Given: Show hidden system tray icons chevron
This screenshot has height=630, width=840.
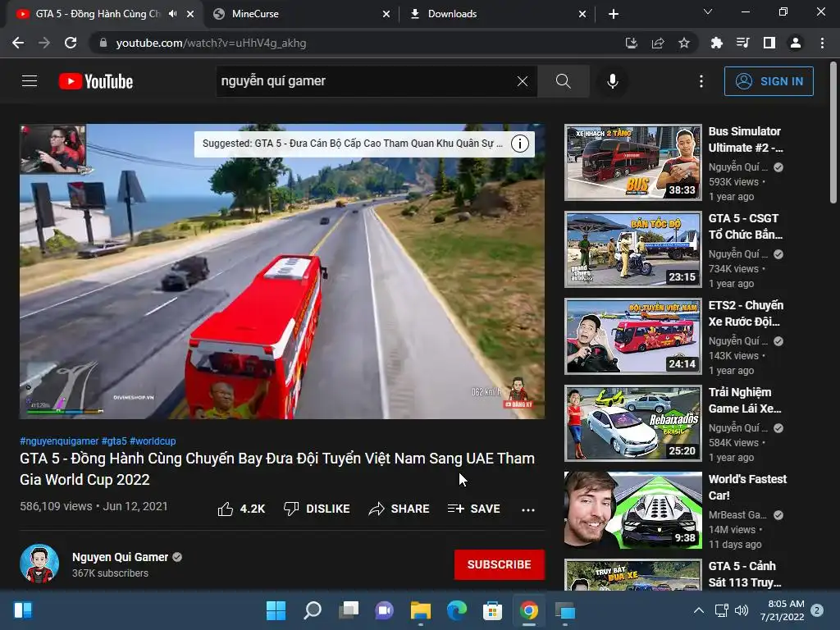Looking at the screenshot, I should click(x=699, y=610).
